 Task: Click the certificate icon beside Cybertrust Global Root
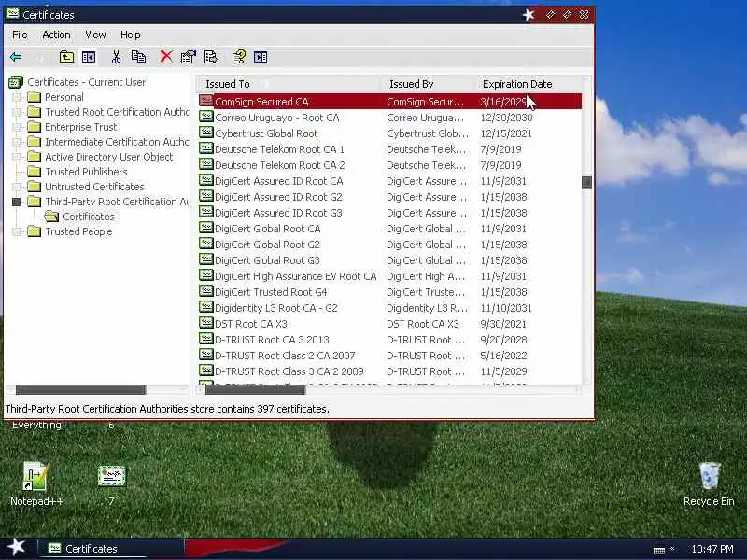coord(205,133)
